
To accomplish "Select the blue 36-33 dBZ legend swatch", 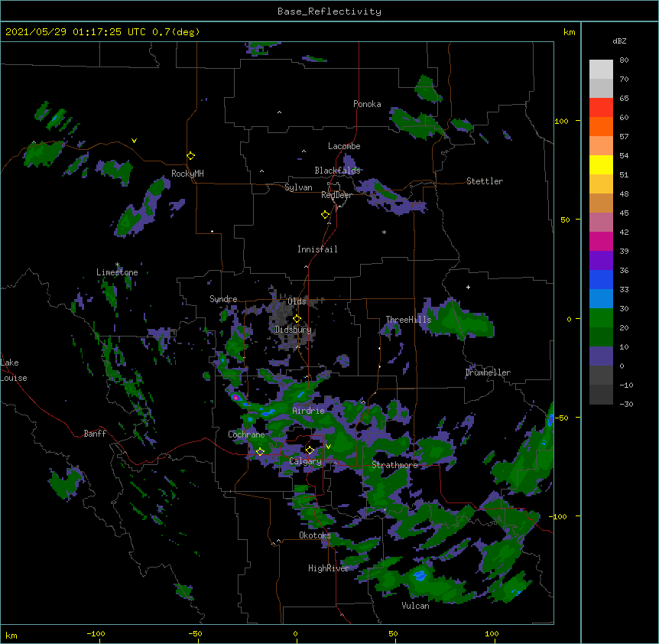I will click(601, 279).
